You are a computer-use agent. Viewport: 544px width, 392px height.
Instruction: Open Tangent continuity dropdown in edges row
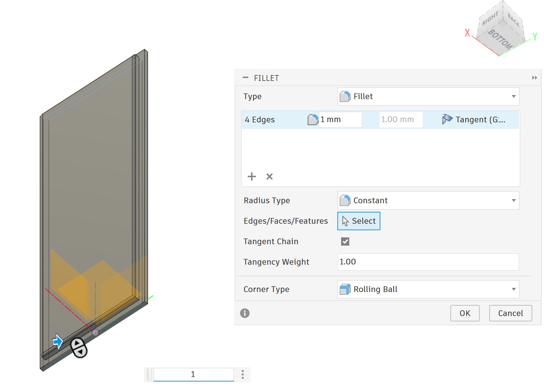475,120
